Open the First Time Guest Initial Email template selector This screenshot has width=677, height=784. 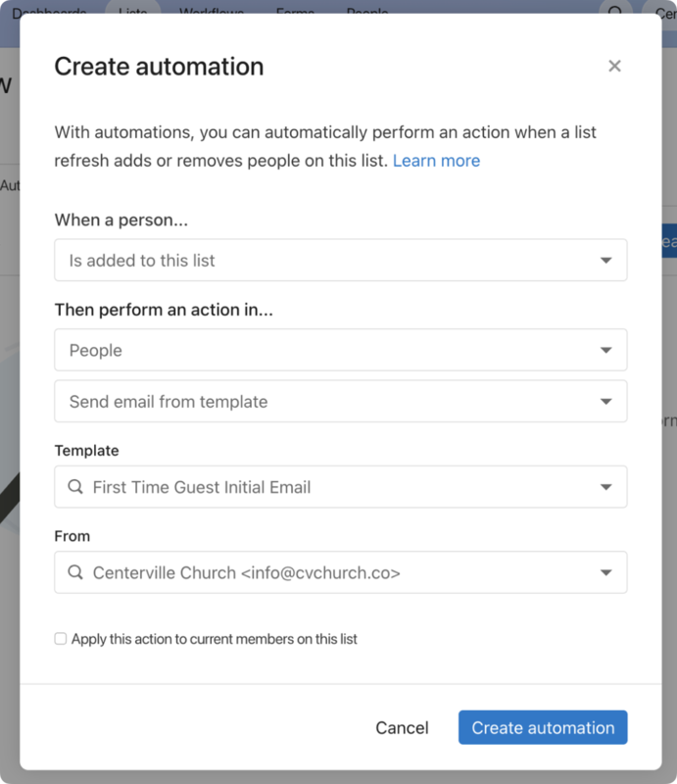[340, 486]
